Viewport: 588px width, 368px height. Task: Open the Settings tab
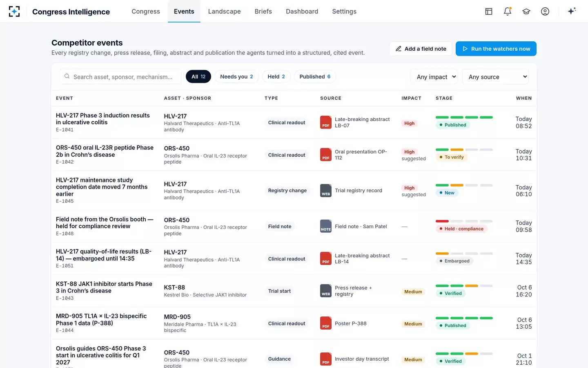click(x=344, y=11)
